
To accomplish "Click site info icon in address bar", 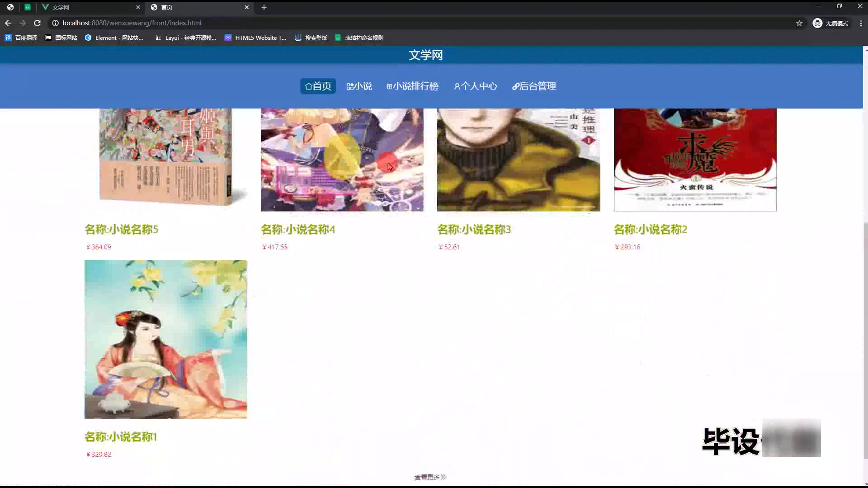I will click(55, 23).
